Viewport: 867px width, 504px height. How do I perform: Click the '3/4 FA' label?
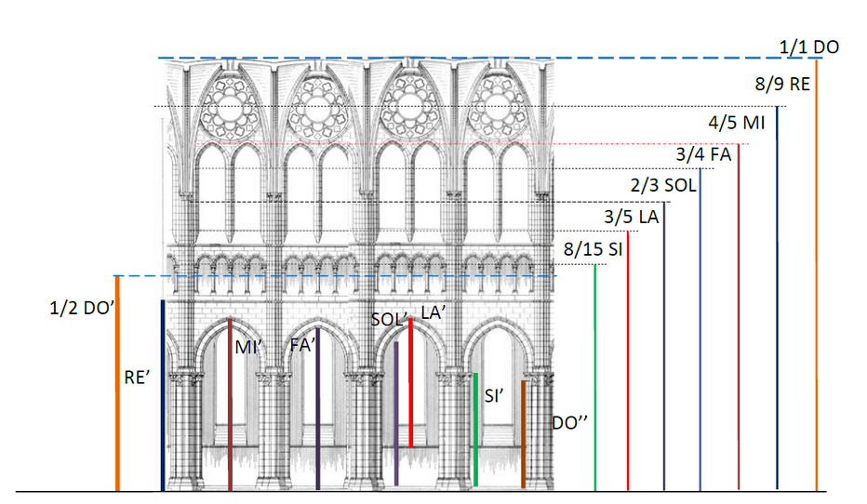(x=703, y=154)
